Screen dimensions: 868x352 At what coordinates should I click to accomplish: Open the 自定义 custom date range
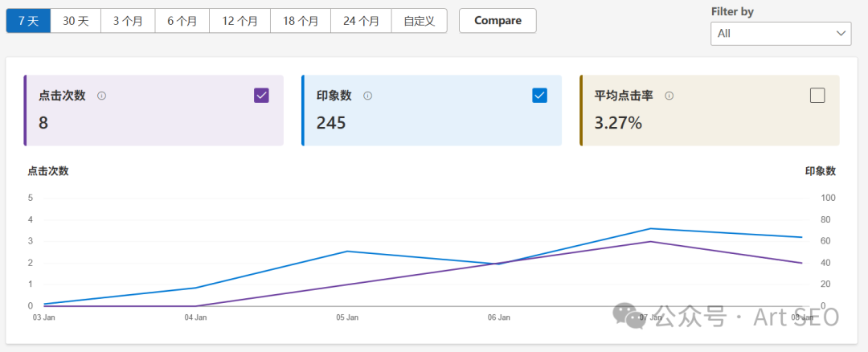[x=420, y=21]
